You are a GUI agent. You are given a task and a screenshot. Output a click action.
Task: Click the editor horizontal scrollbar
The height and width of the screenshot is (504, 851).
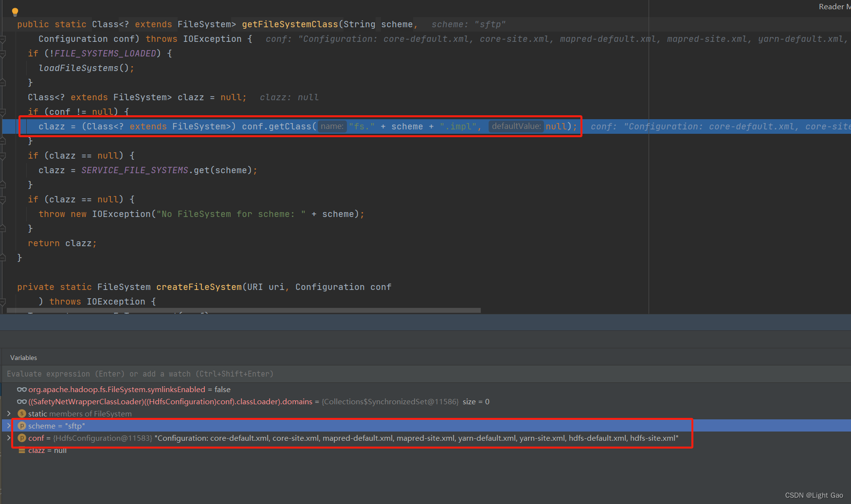[x=243, y=310]
